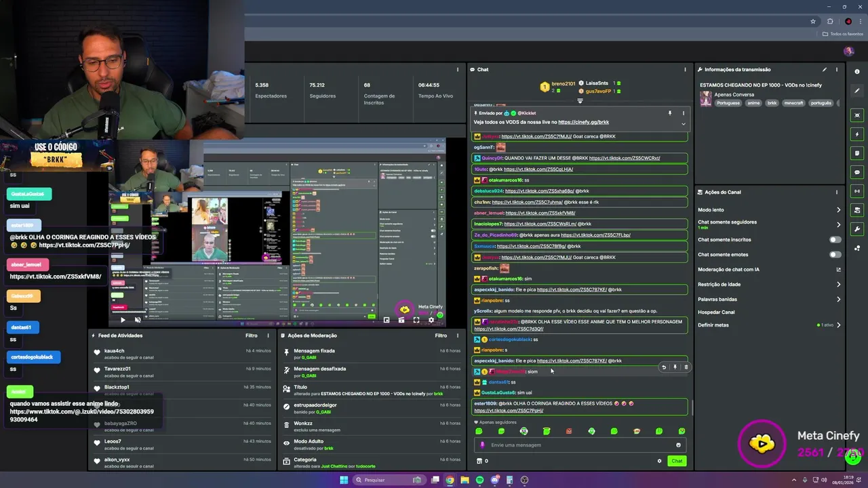Open the Moderação de chat com IA external link icon
Image resolution: width=868 pixels, height=488 pixels.
pyautogui.click(x=838, y=269)
